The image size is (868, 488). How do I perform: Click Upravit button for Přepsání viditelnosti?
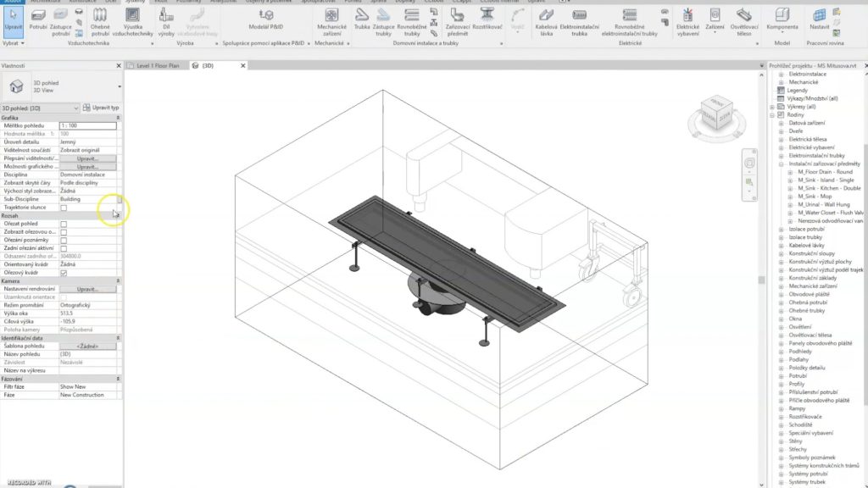click(87, 158)
